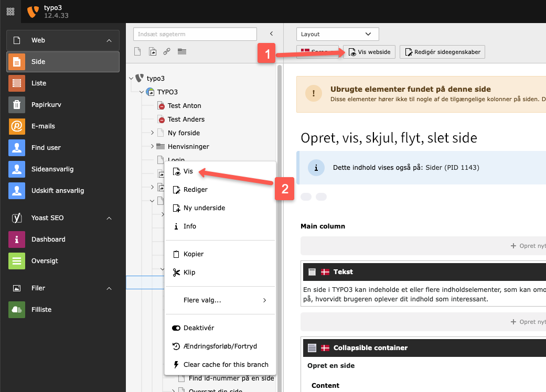Click the Filliste file list icon

(x=17, y=310)
